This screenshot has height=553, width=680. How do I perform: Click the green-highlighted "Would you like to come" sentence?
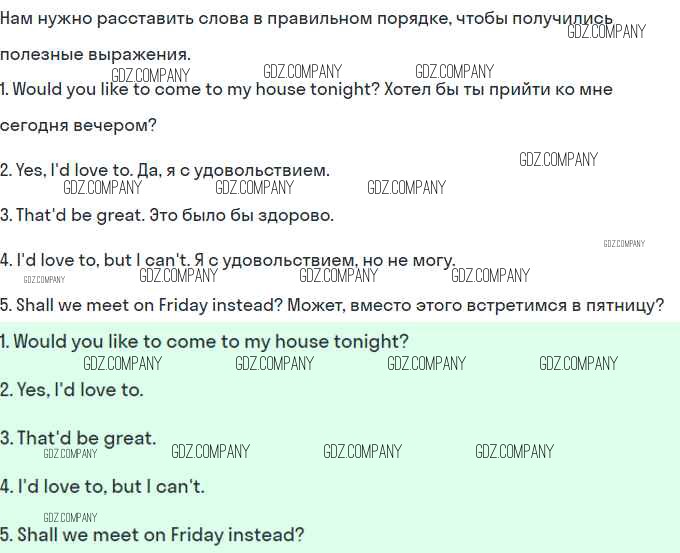coord(205,341)
